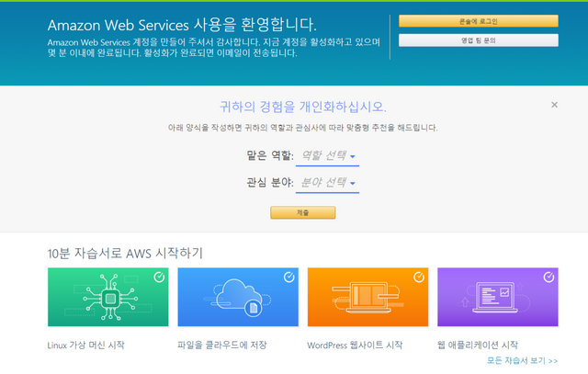
Task: Click the circuit chip illustration icon
Action: [x=110, y=298]
